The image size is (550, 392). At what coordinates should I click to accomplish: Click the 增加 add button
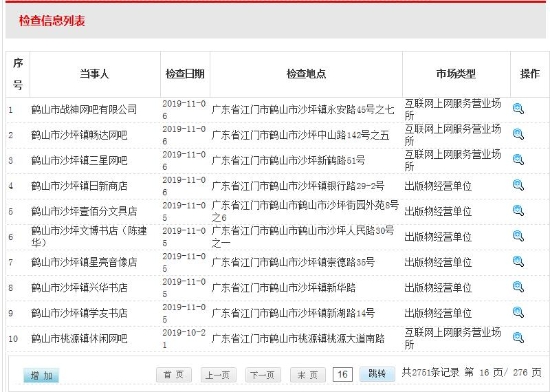click(x=41, y=376)
